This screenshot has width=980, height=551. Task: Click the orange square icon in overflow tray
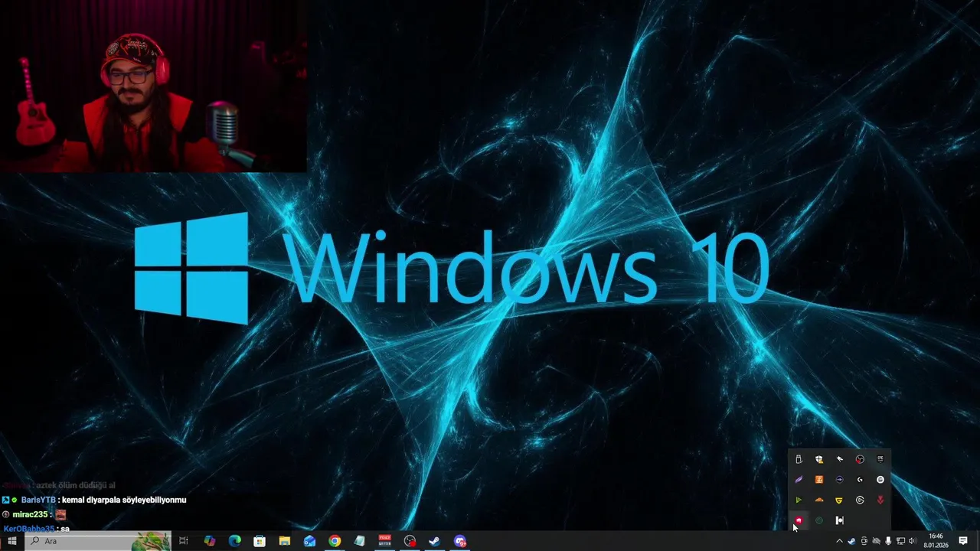pyautogui.click(x=819, y=479)
